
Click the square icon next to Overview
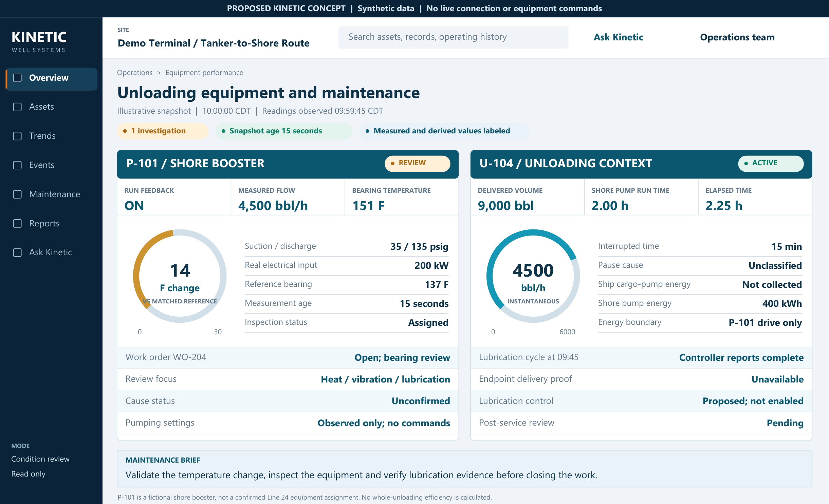click(17, 78)
